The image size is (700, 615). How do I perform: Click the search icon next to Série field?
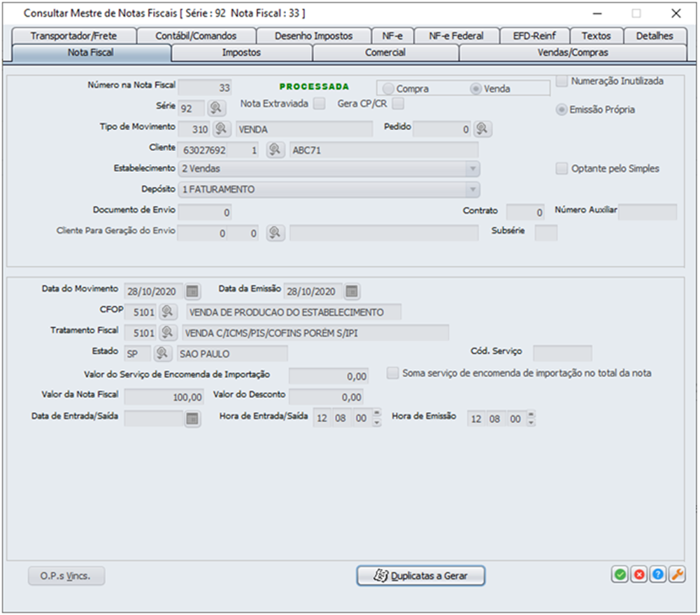216,108
